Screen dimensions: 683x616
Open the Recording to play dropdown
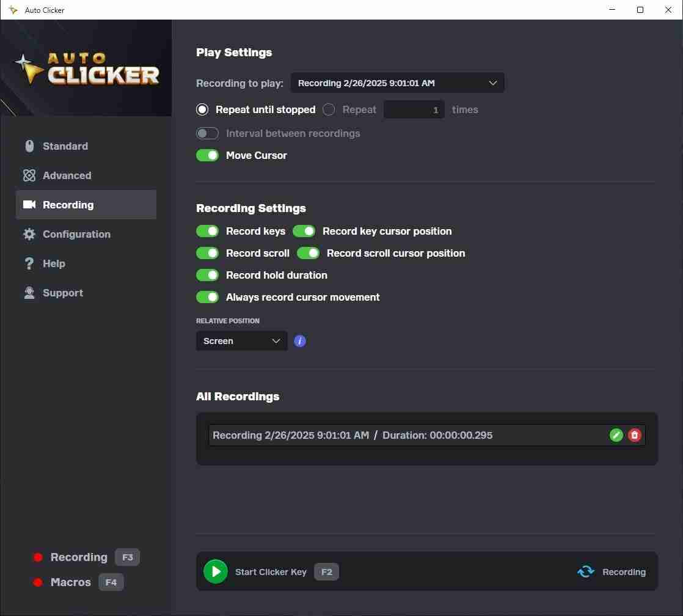(x=397, y=83)
